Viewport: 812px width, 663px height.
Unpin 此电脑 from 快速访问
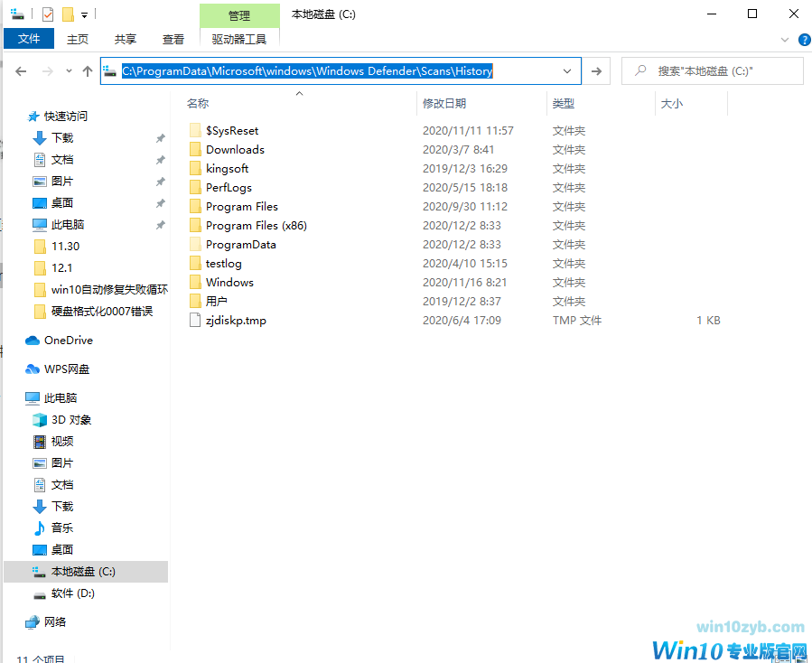(x=160, y=223)
